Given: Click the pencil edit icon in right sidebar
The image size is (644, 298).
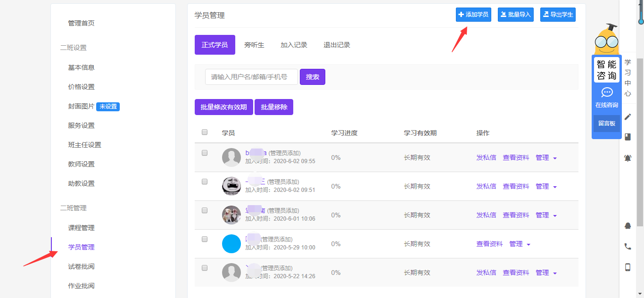Looking at the screenshot, I should coord(627,117).
